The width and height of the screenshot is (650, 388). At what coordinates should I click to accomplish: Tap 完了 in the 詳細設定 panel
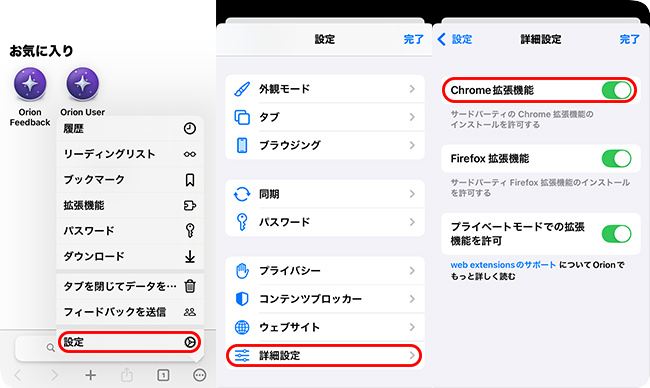[x=630, y=39]
